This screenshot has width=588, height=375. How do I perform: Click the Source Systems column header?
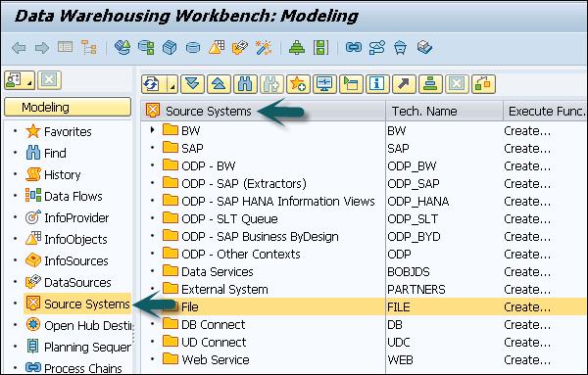(264, 111)
